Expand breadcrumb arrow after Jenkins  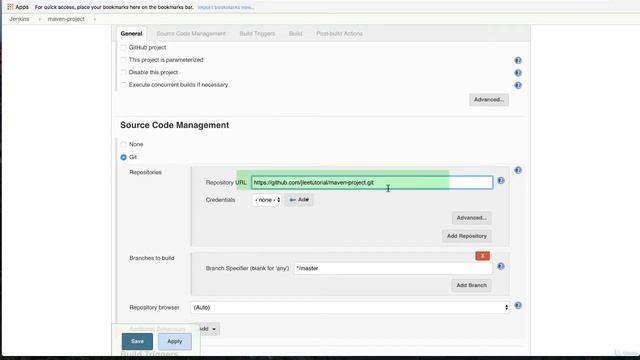(x=39, y=19)
